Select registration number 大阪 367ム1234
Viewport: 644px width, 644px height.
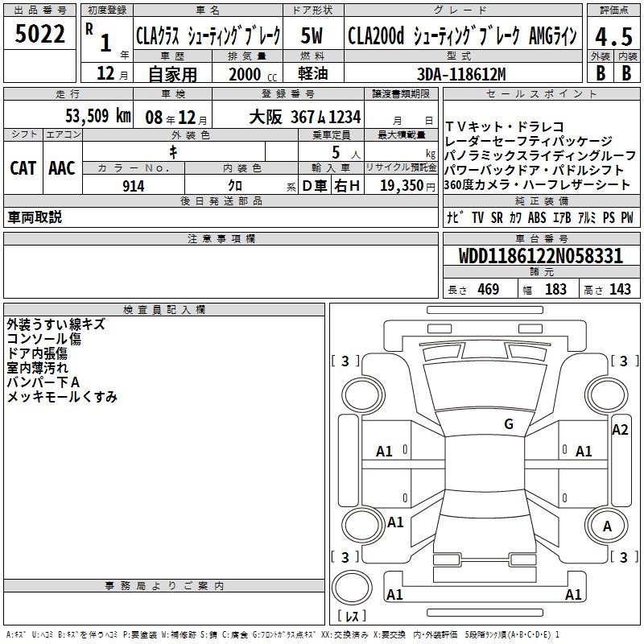pyautogui.click(x=305, y=117)
